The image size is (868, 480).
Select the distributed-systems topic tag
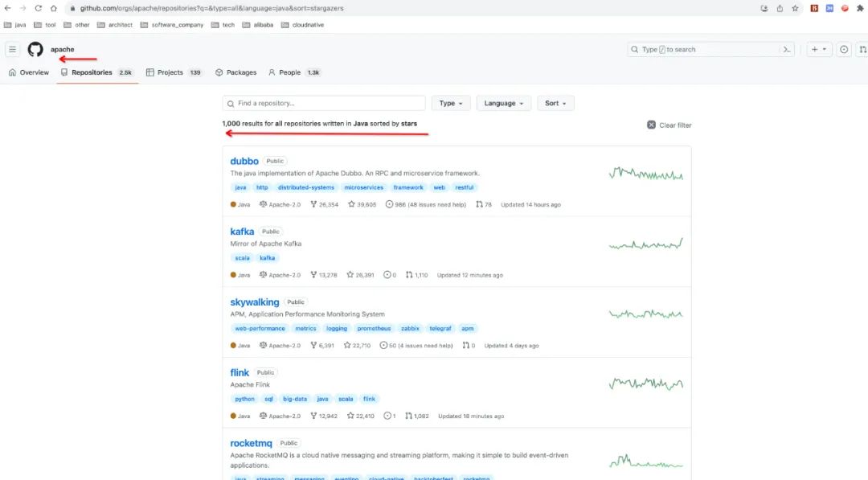click(306, 187)
